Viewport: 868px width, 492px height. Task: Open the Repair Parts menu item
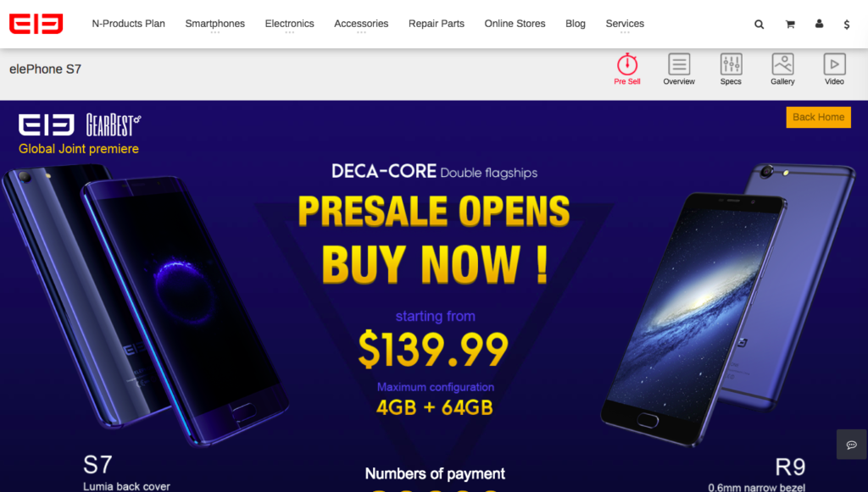click(x=437, y=24)
